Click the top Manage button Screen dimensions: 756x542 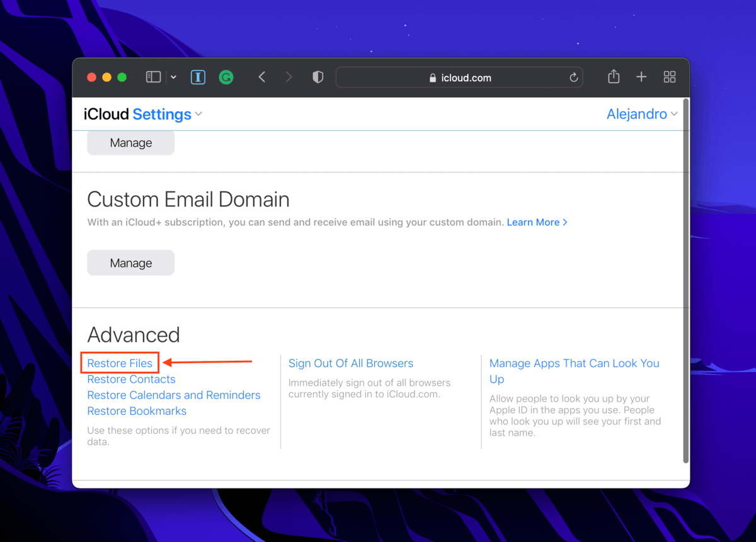pos(131,143)
